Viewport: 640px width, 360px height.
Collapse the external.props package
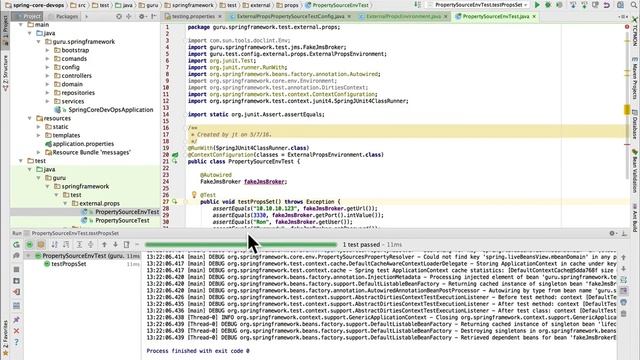65,203
